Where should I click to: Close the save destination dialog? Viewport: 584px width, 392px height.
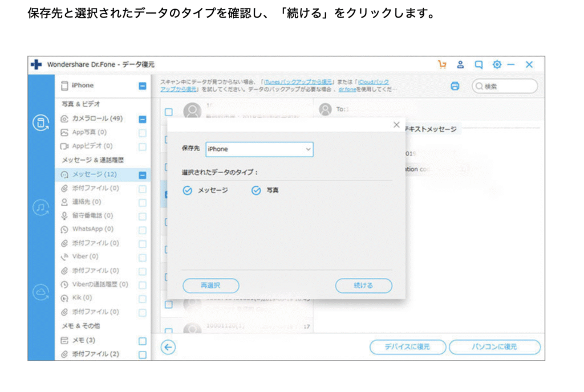(x=397, y=125)
